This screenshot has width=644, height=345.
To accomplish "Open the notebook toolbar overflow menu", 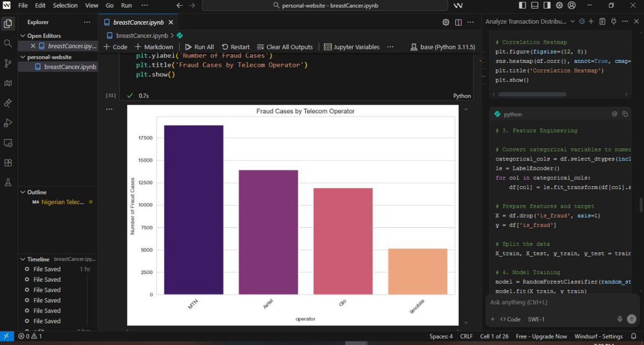I will pos(390,47).
